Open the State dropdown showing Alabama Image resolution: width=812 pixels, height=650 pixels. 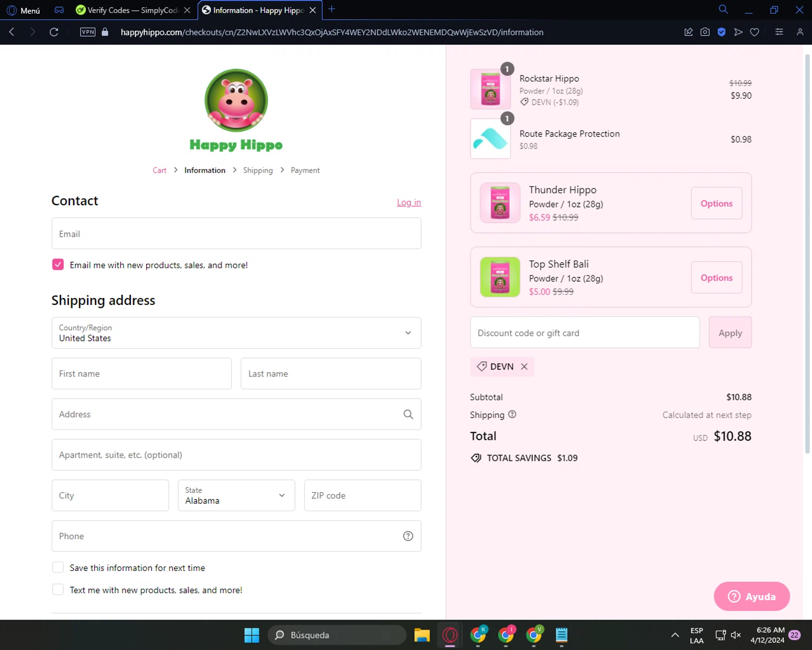237,495
